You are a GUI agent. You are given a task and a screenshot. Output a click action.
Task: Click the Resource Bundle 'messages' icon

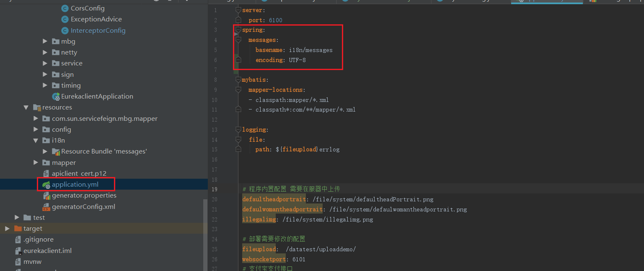click(56, 151)
